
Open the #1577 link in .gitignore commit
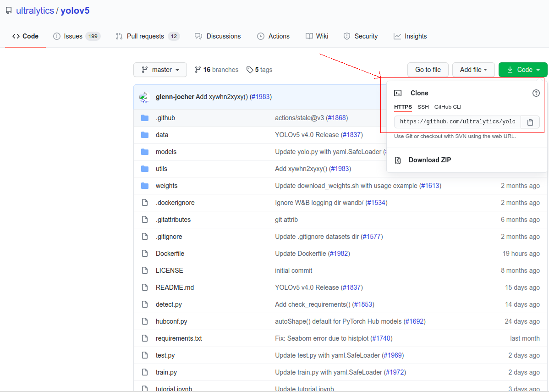tap(372, 237)
